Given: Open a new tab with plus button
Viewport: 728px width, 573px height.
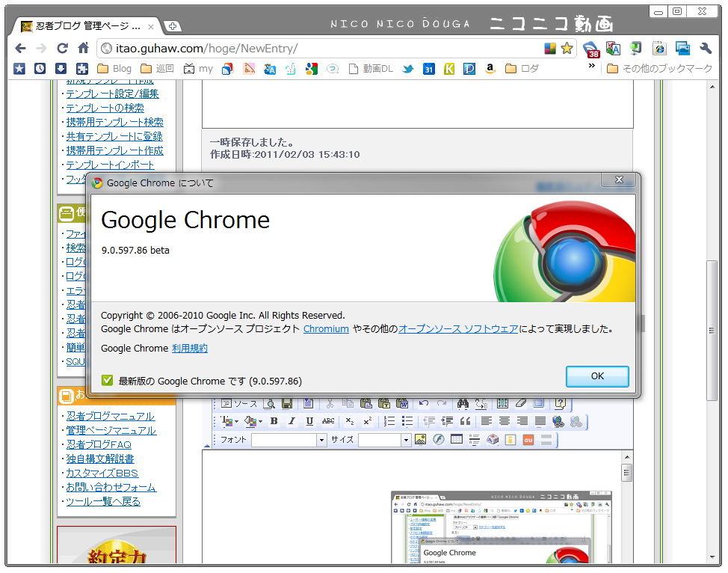Looking at the screenshot, I should 172,26.
